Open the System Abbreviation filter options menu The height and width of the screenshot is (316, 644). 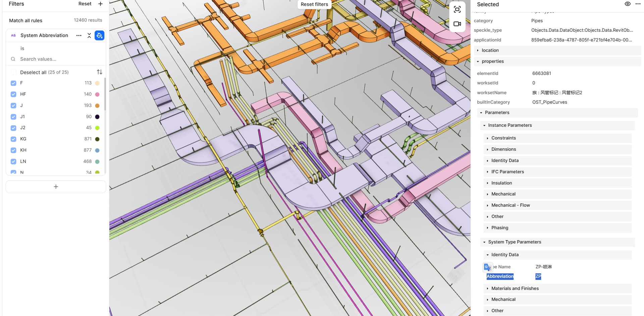(79, 36)
